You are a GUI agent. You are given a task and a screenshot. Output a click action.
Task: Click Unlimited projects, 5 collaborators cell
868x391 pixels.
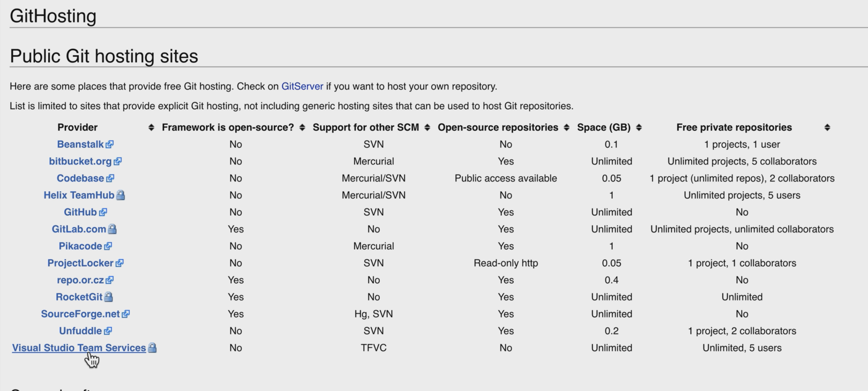pos(742,161)
